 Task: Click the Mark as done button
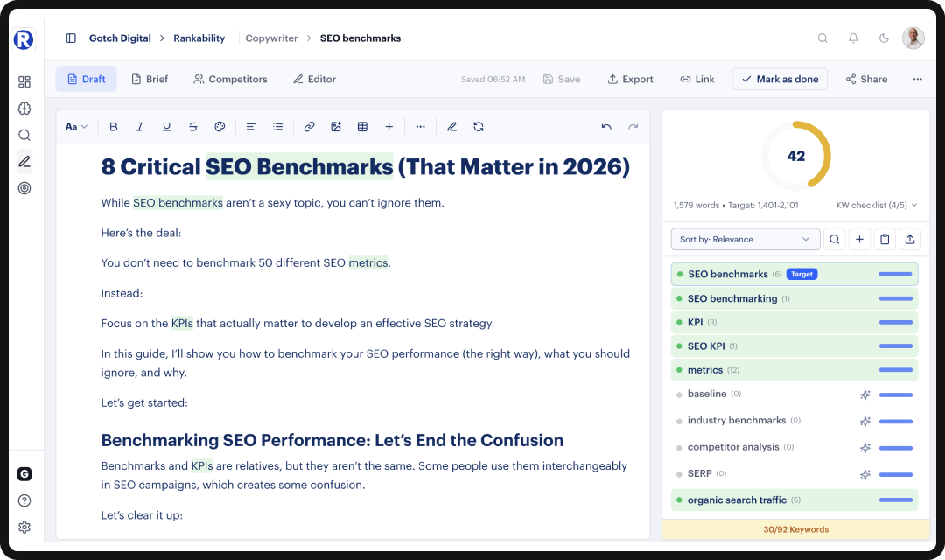click(x=780, y=79)
